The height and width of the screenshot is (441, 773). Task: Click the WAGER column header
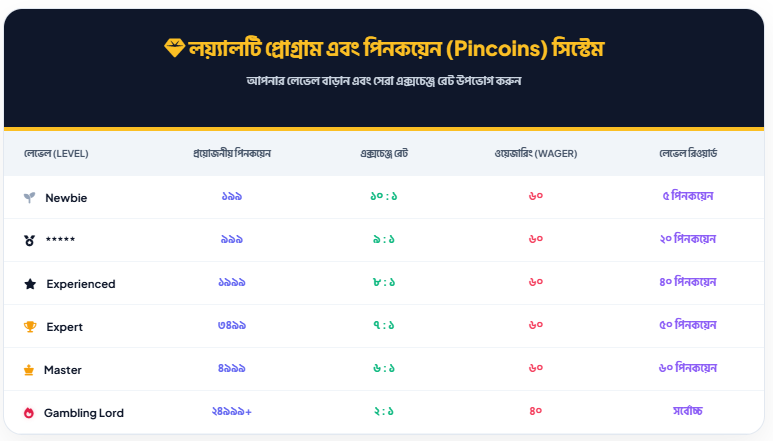click(535, 154)
